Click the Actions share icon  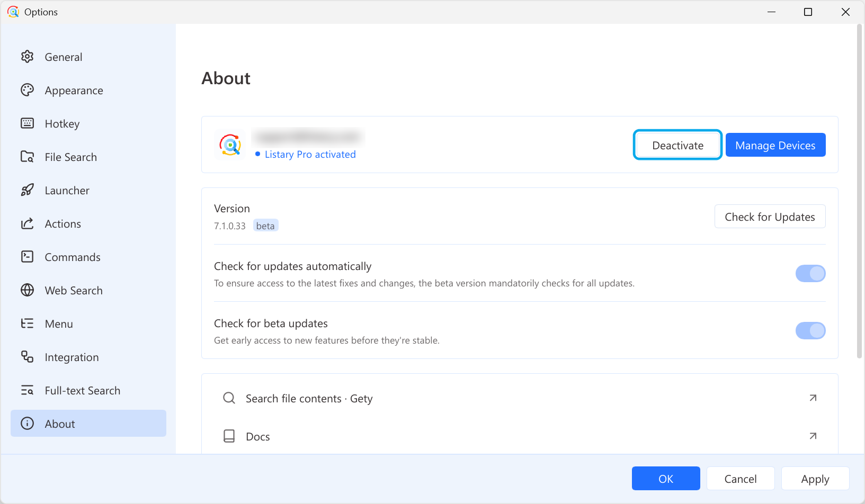click(27, 223)
